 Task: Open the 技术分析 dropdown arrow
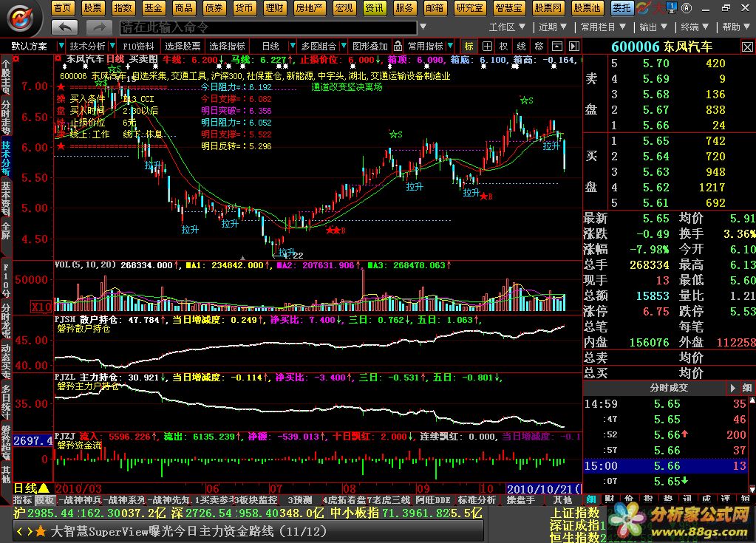pyautogui.click(x=112, y=47)
